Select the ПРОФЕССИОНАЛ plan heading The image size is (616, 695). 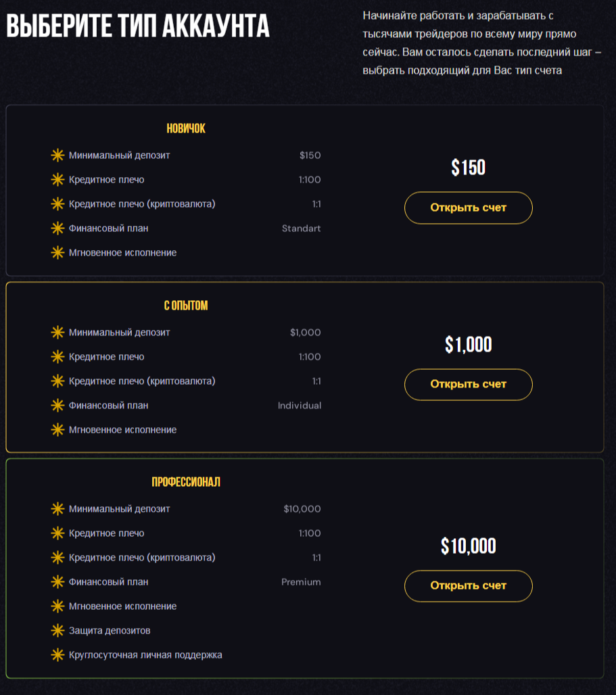coord(186,482)
